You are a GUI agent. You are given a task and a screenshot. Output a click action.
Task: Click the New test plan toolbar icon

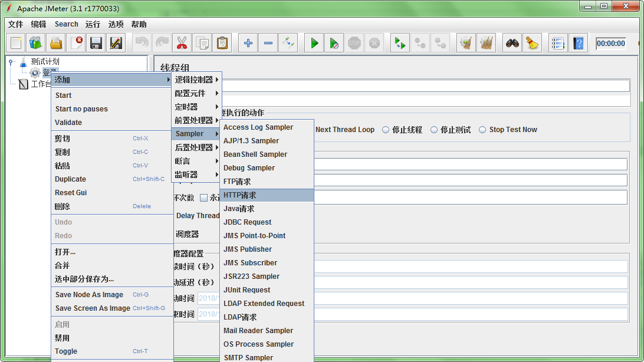coord(17,43)
